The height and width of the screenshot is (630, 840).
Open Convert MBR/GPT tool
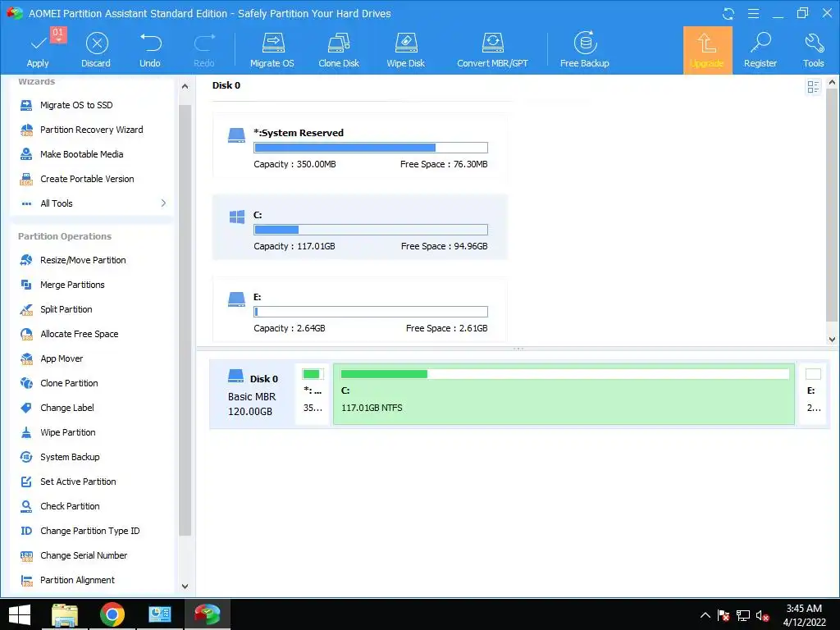(x=492, y=49)
